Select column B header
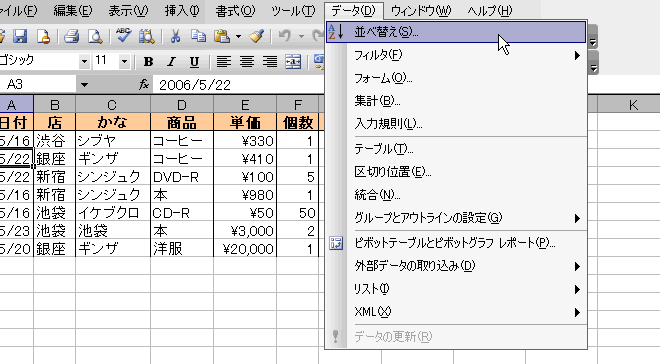Screen dimensions: 660x364 (55, 104)
